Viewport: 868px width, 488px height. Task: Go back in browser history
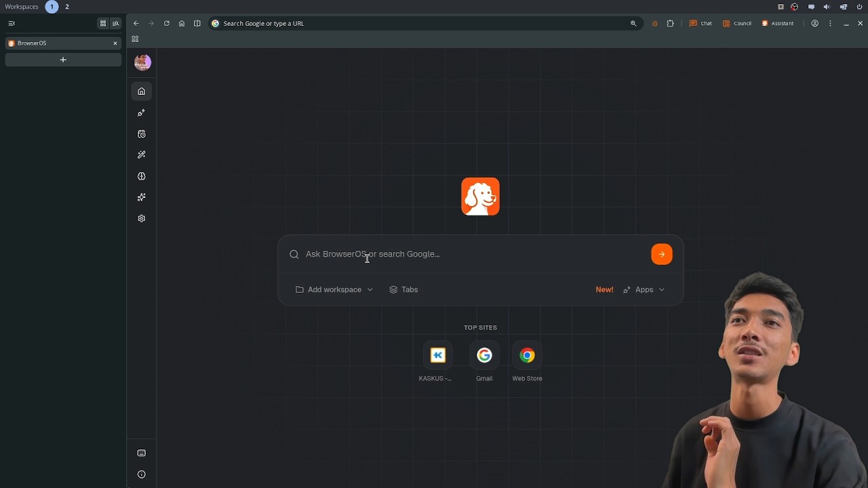click(x=136, y=23)
